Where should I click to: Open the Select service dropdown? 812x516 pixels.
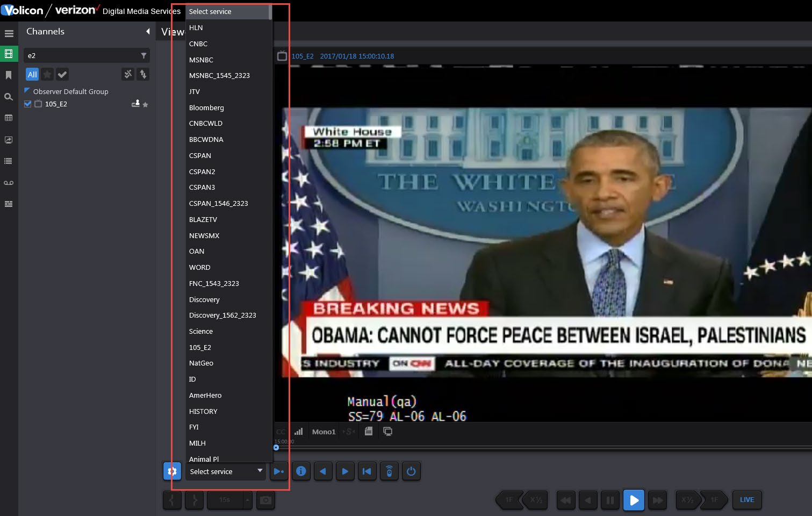coord(226,471)
